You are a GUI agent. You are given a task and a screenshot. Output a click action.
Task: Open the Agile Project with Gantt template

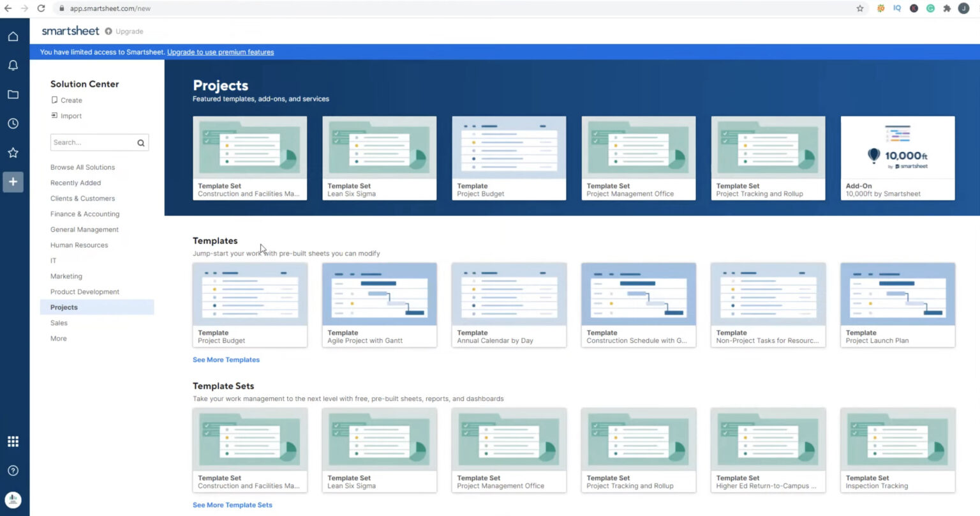(x=379, y=305)
